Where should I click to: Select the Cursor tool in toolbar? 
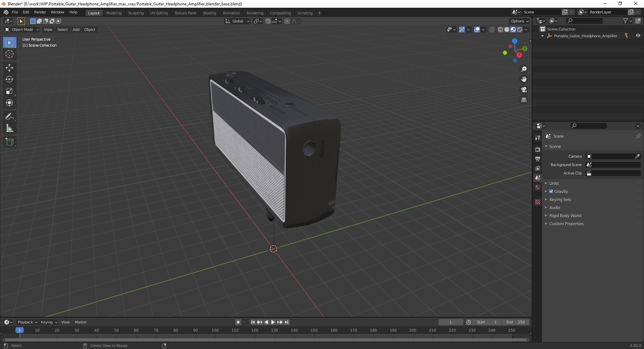(x=9, y=54)
